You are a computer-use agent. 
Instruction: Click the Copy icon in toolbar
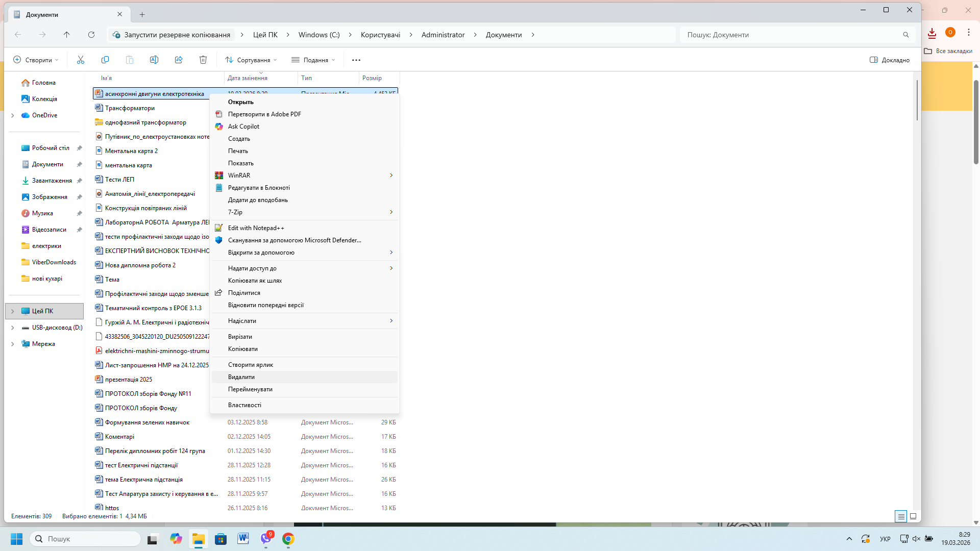105,60
